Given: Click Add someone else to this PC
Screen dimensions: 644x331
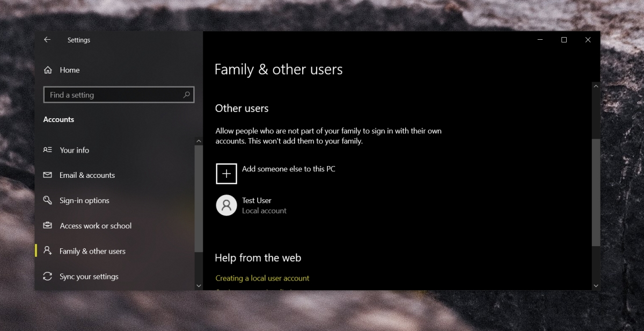Looking at the screenshot, I should coord(289,169).
